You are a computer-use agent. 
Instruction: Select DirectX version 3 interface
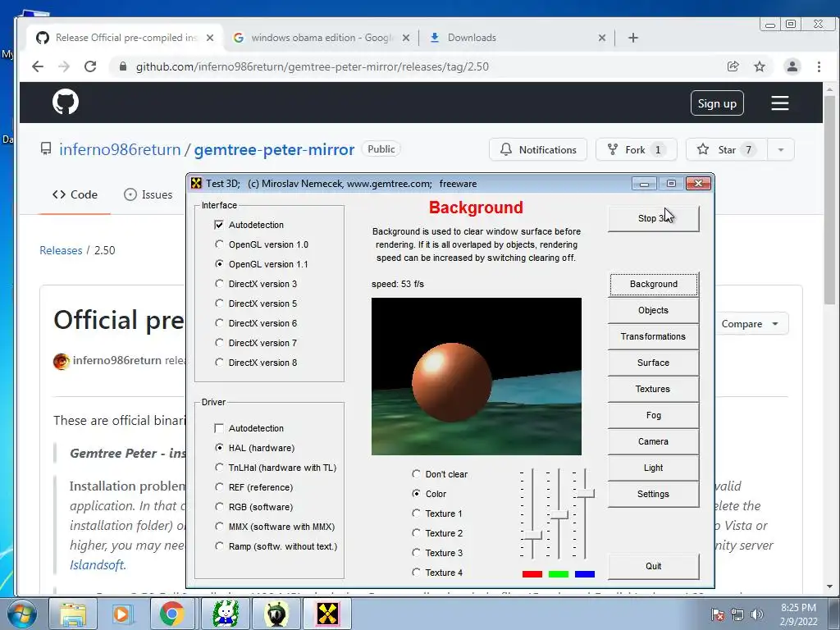219,284
